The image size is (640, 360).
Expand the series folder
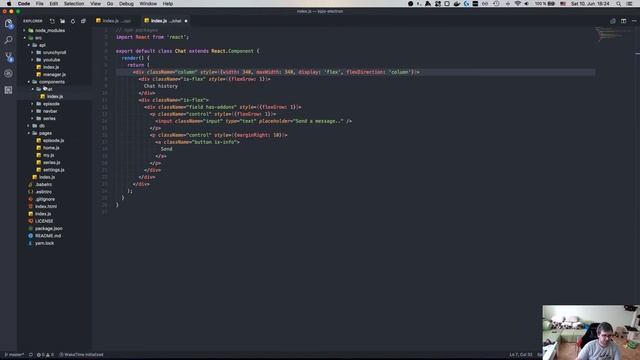tap(45, 118)
